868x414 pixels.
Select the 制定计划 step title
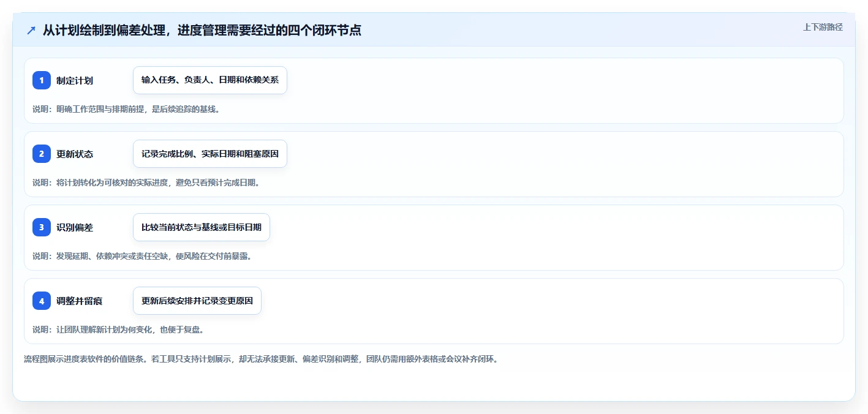click(x=75, y=80)
